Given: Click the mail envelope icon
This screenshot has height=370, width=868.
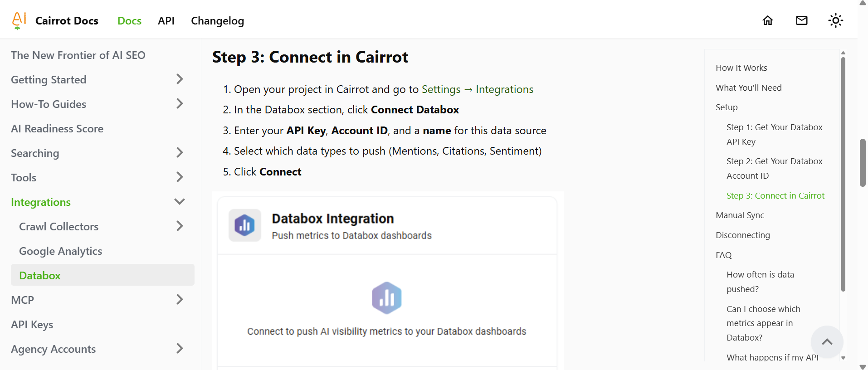Looking at the screenshot, I should [802, 20].
